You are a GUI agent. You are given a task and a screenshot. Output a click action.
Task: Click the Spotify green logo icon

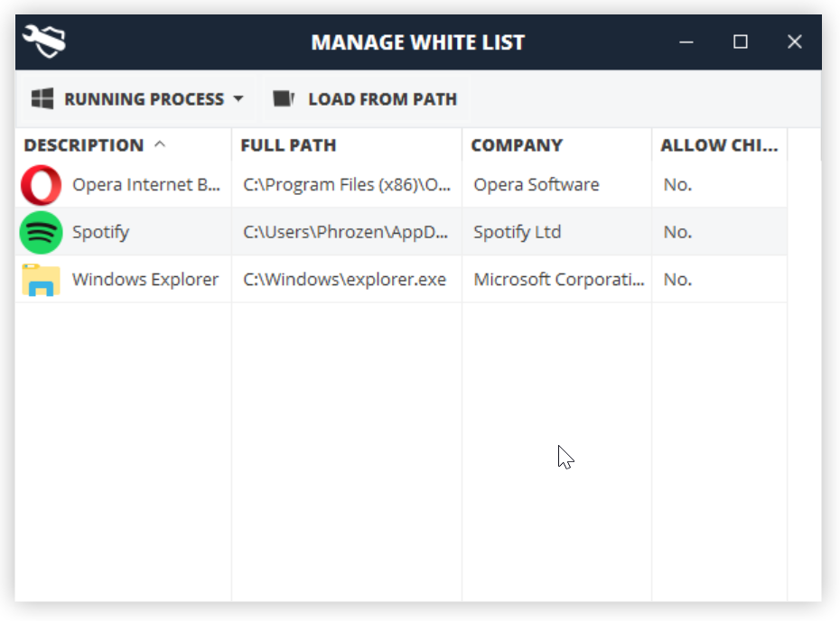pos(41,232)
